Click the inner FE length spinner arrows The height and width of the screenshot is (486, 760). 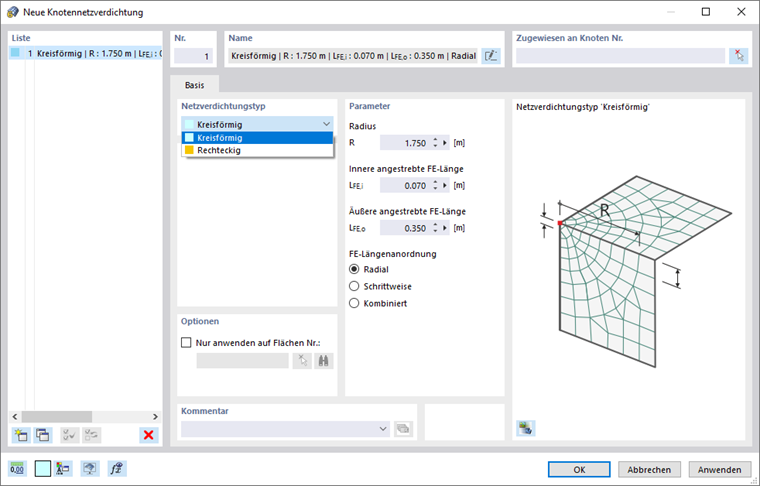pos(435,186)
